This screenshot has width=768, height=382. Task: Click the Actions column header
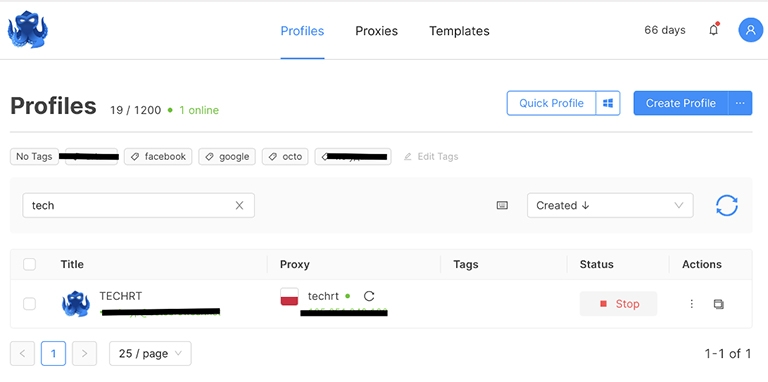(x=702, y=264)
